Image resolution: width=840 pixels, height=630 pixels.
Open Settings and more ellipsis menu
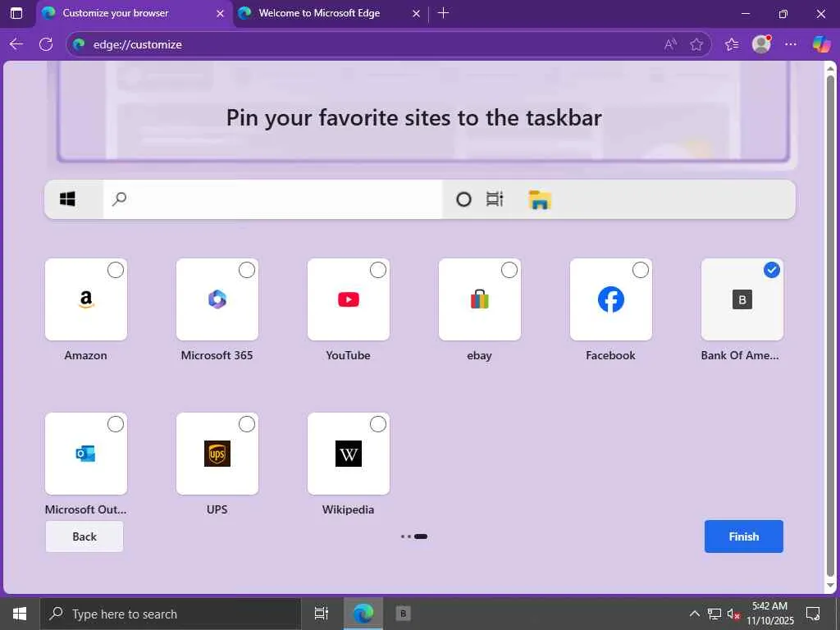791,44
